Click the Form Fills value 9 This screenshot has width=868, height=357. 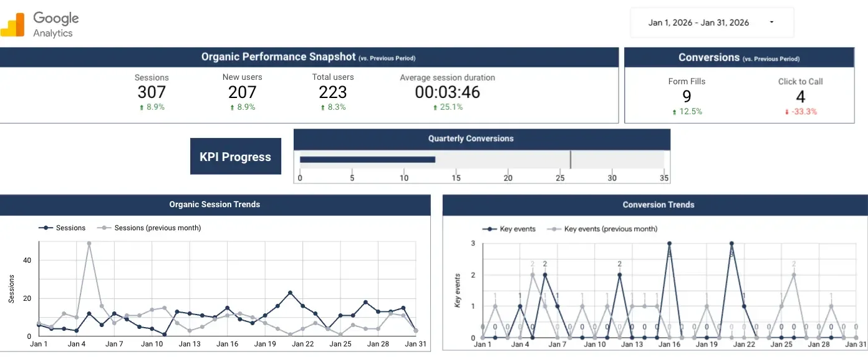(x=687, y=97)
